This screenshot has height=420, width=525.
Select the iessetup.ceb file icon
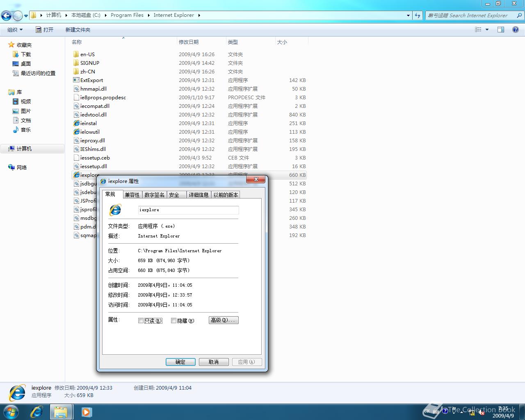(x=76, y=157)
